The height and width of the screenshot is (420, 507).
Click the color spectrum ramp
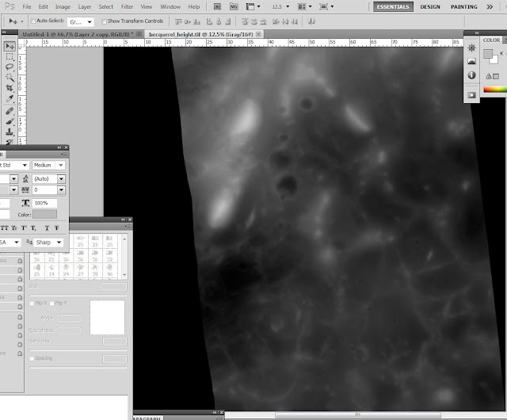pos(495,90)
